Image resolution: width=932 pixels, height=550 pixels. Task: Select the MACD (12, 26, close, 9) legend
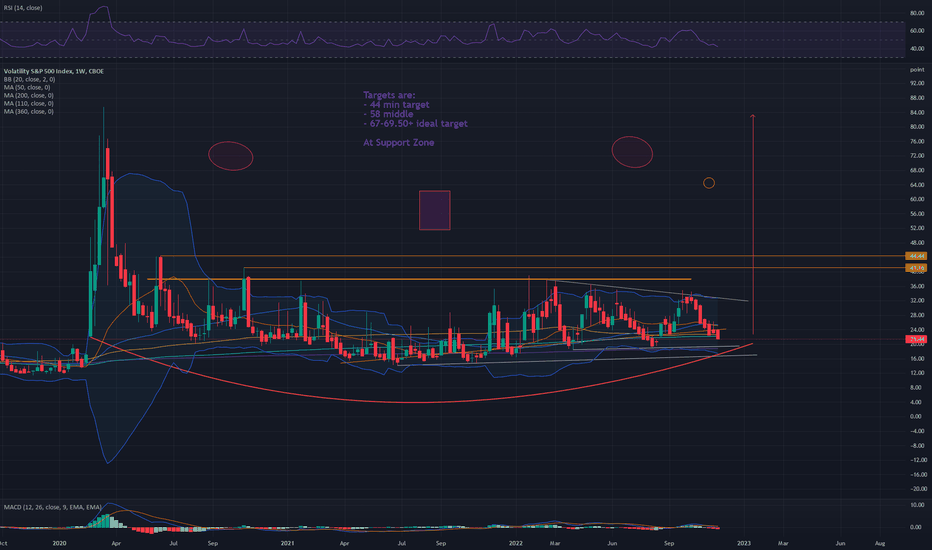(52, 507)
